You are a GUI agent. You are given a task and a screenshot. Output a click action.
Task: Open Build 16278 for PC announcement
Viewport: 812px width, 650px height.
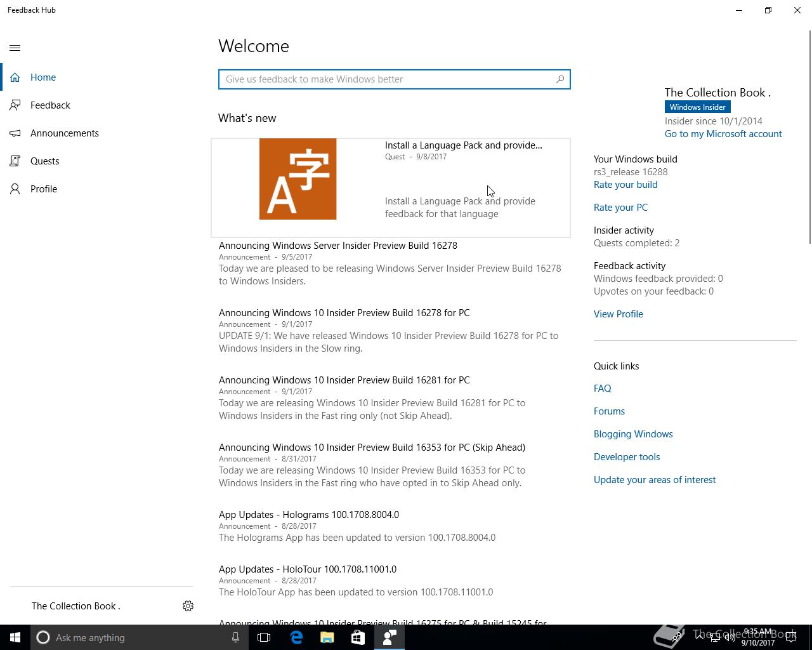(344, 313)
